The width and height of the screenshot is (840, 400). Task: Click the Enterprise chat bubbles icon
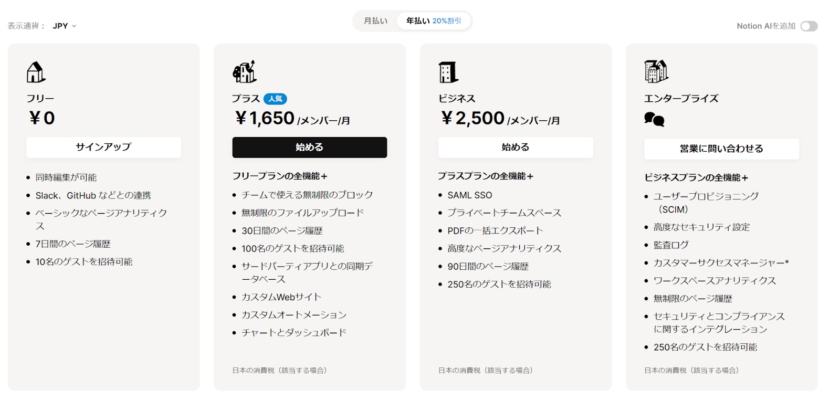[654, 119]
